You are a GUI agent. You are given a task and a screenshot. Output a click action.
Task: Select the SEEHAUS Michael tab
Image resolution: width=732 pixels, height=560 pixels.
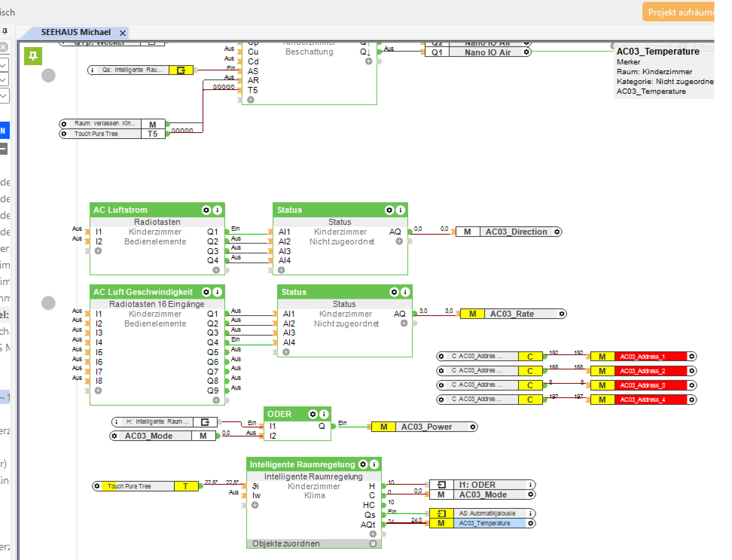(75, 32)
